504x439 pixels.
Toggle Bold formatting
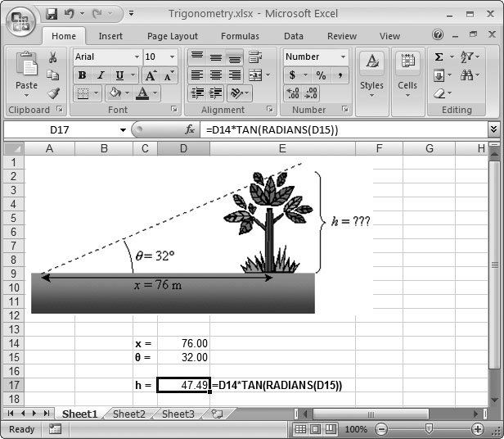point(82,75)
